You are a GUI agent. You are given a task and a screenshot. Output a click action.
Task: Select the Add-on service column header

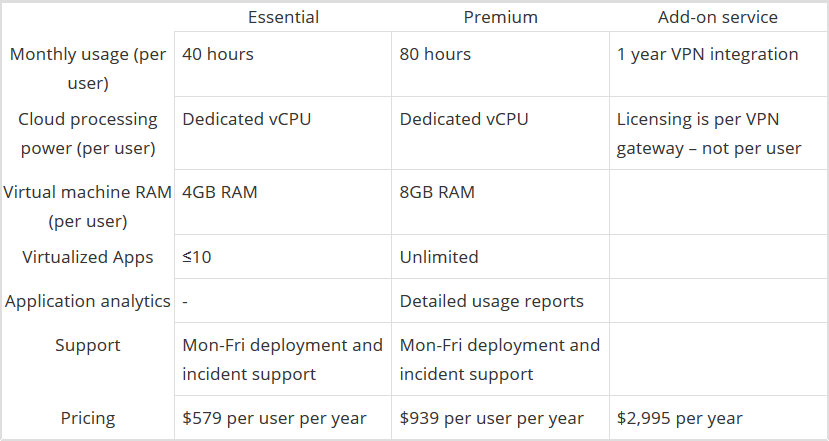(x=718, y=17)
